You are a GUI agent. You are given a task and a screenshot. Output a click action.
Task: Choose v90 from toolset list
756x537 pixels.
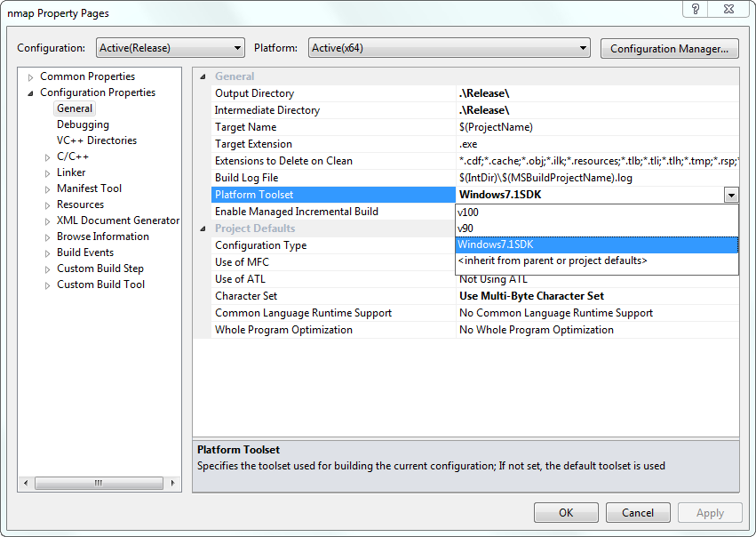[x=596, y=228]
